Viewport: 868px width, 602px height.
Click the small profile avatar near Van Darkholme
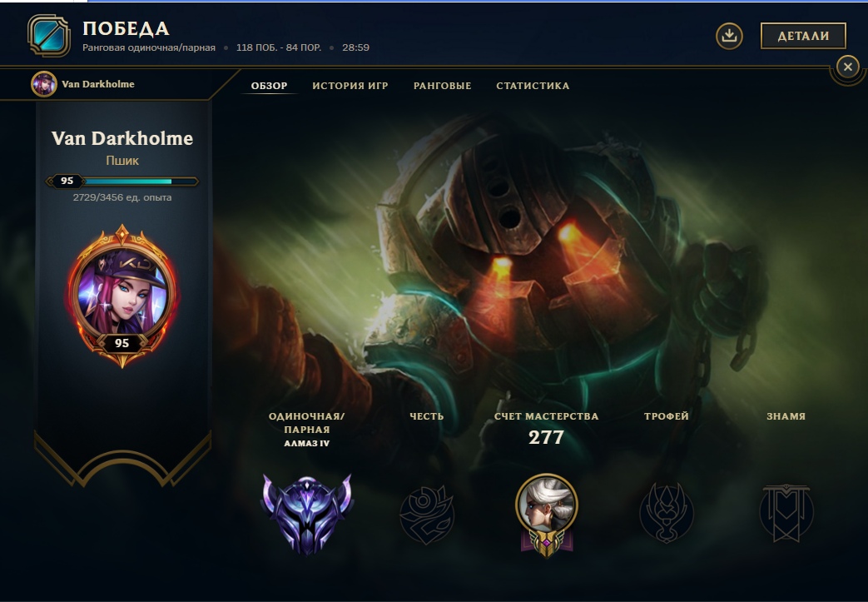click(44, 84)
